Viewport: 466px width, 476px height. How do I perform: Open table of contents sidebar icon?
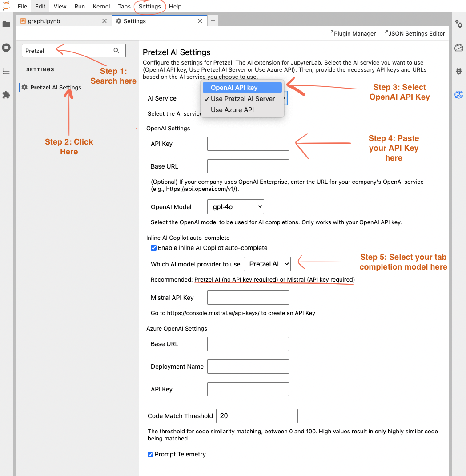[x=6, y=71]
